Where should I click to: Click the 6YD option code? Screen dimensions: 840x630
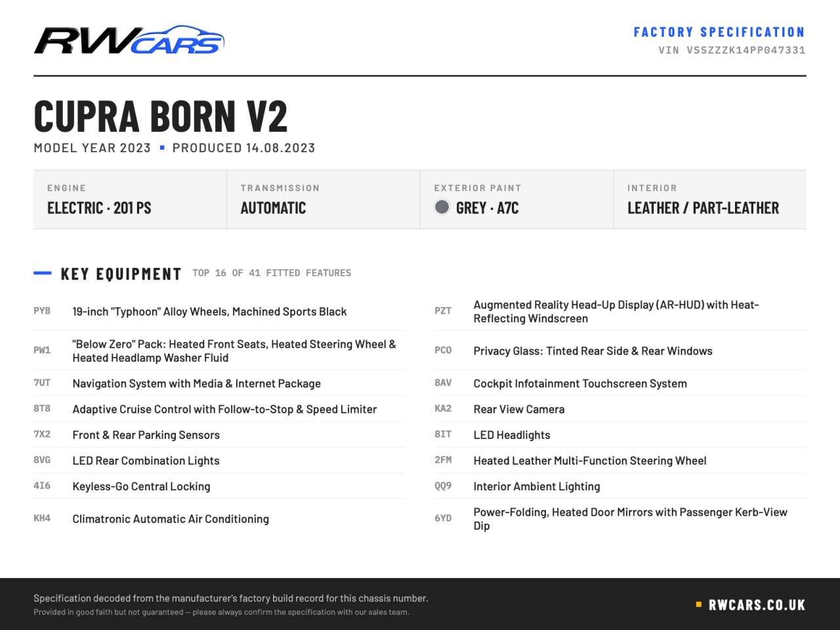point(443,518)
